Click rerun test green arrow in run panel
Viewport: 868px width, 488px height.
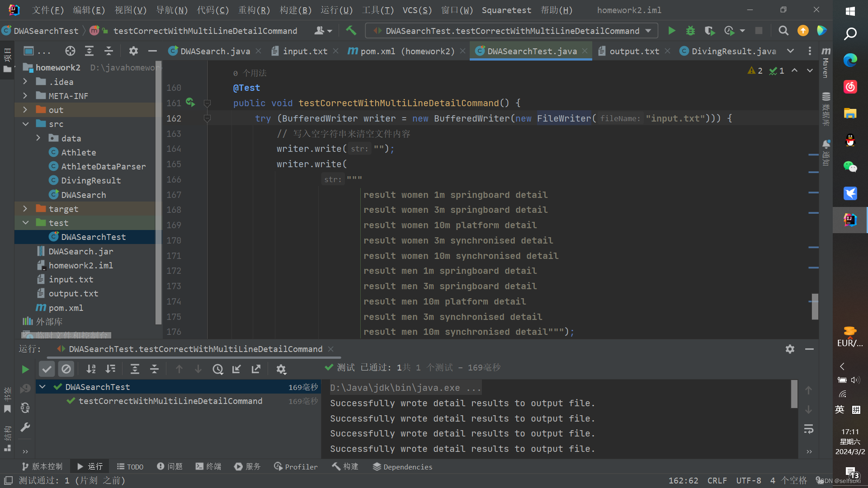25,369
